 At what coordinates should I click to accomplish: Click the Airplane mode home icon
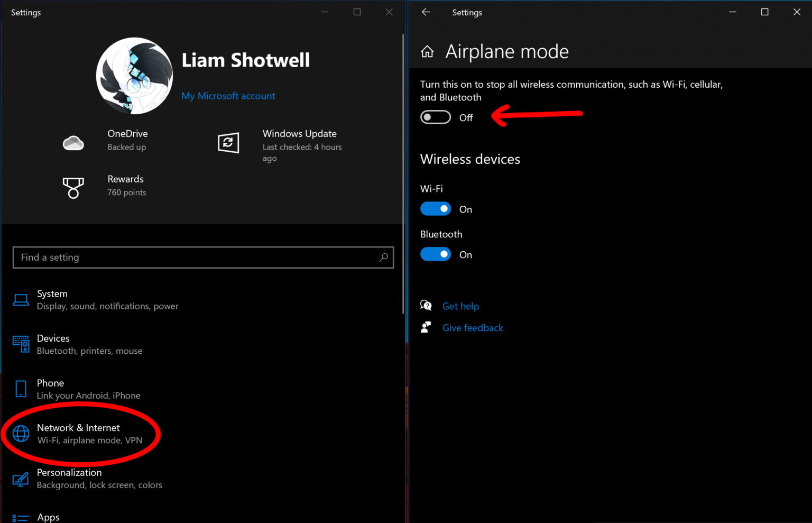point(427,51)
